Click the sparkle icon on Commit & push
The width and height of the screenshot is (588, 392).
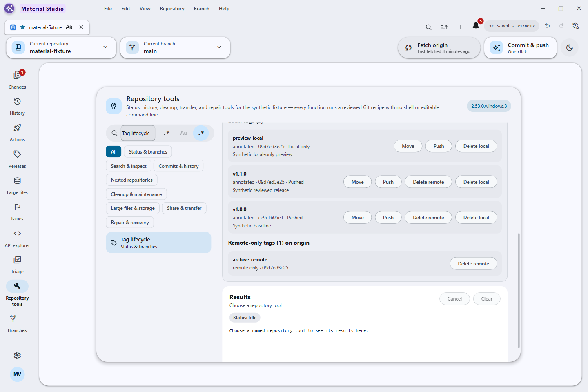497,48
